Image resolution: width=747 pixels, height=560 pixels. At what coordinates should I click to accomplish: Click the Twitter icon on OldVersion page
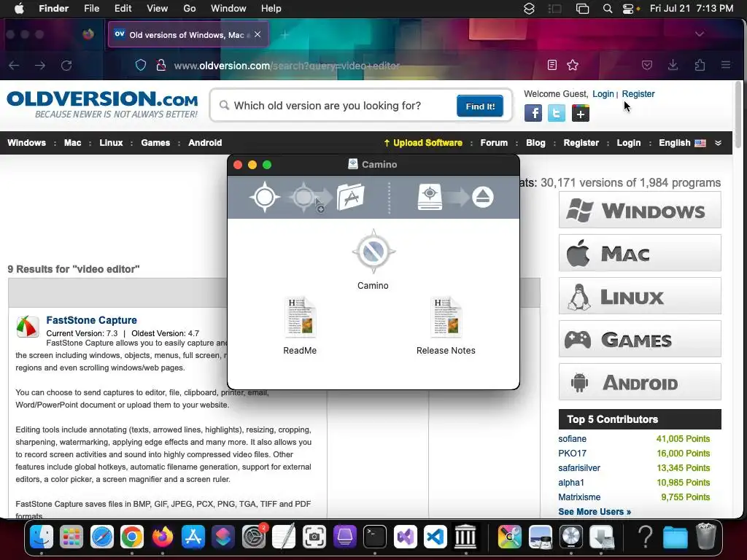pyautogui.click(x=557, y=113)
